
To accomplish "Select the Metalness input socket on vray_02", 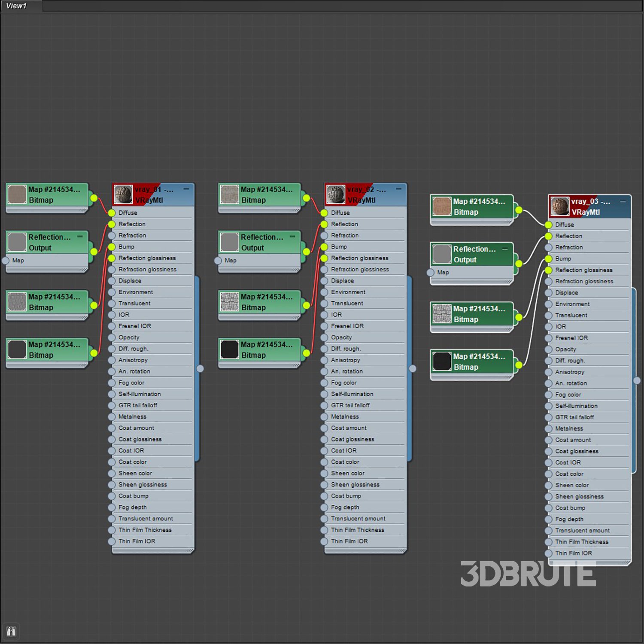I will click(x=324, y=416).
